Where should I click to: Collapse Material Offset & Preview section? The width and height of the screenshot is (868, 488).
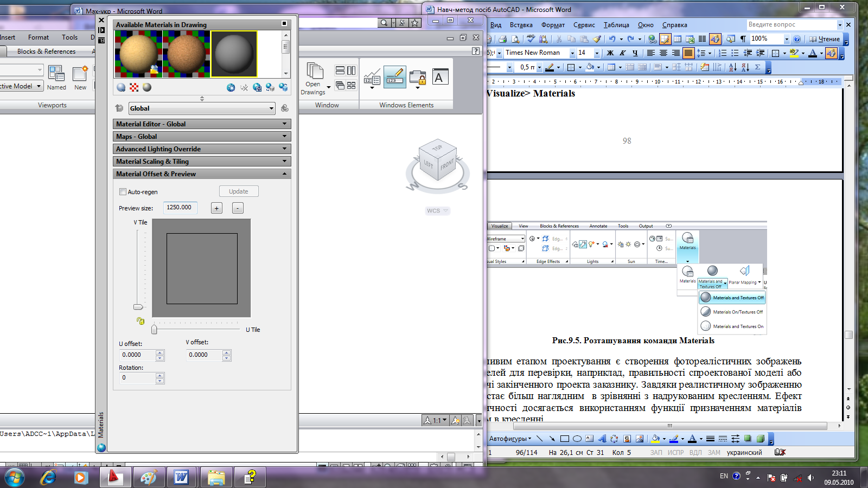(x=202, y=174)
